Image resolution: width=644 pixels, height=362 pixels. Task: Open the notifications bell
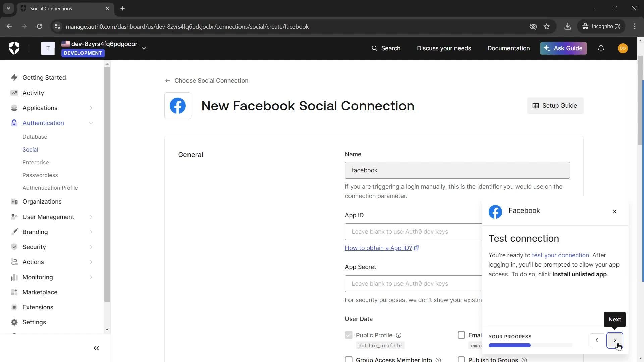[601, 48]
